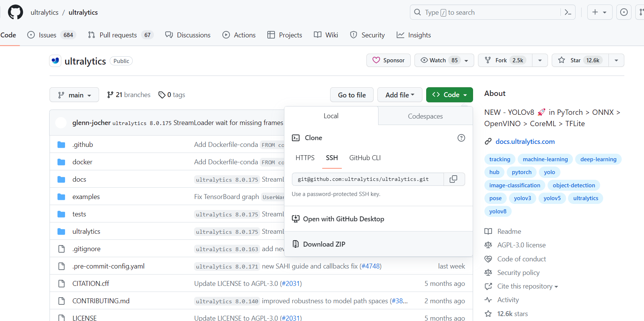Select the HTTPS clone option
Screen dimensions: 644x321
[305, 158]
